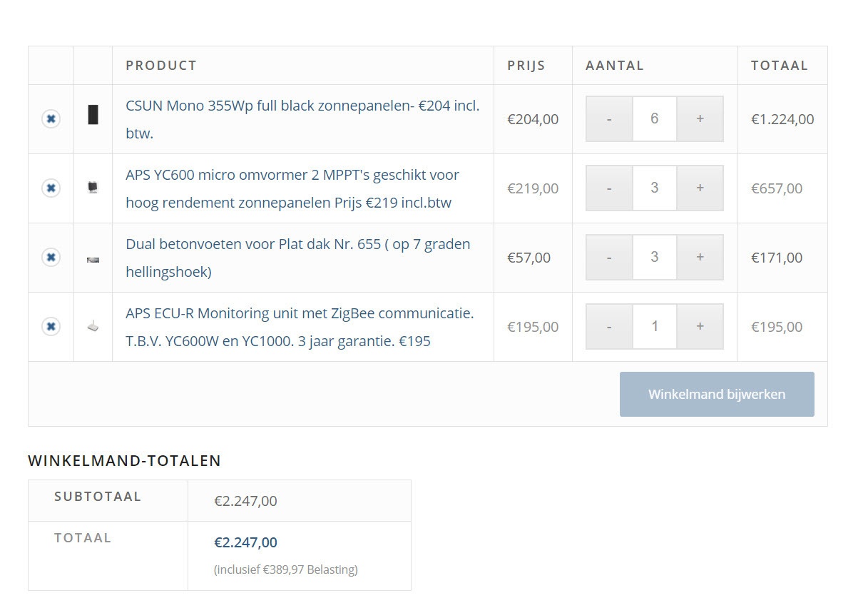Click the APS ECU-R quantity input field
The width and height of the screenshot is (868, 598).
[x=654, y=326]
